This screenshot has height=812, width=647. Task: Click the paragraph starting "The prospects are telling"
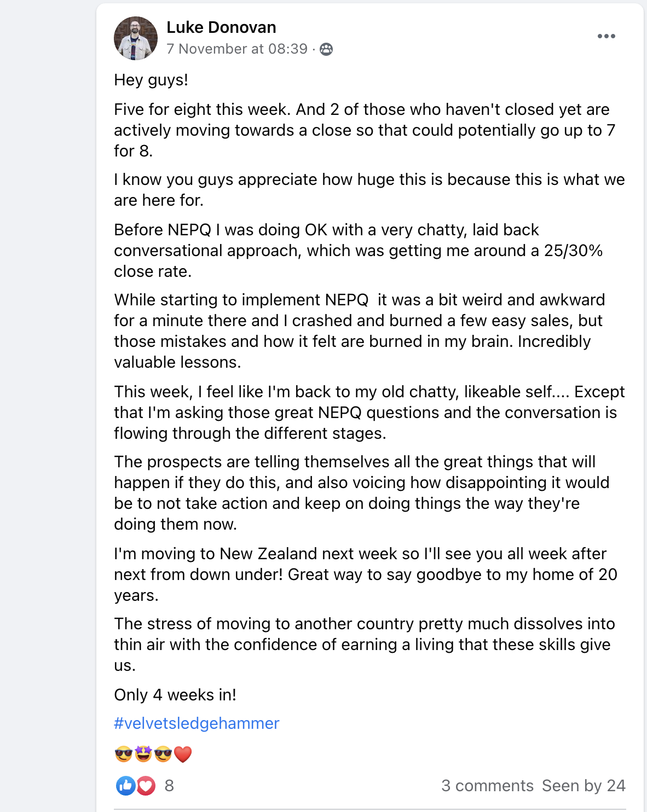[x=362, y=493]
